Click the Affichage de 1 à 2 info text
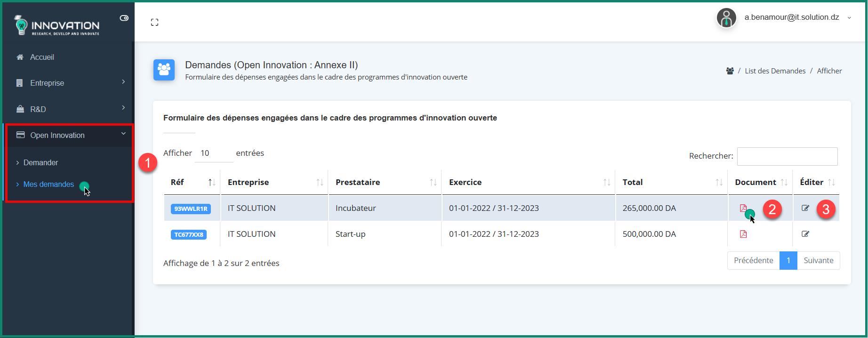The image size is (868, 338). point(221,263)
